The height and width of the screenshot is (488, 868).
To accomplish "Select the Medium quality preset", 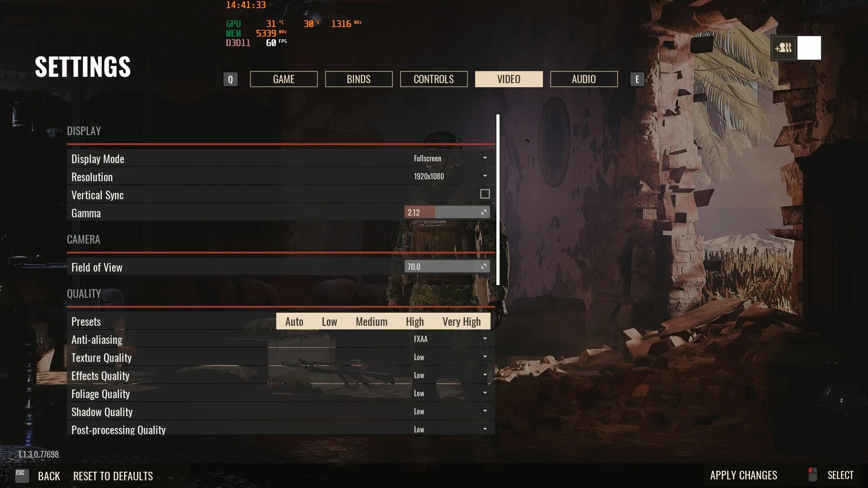I will point(371,321).
